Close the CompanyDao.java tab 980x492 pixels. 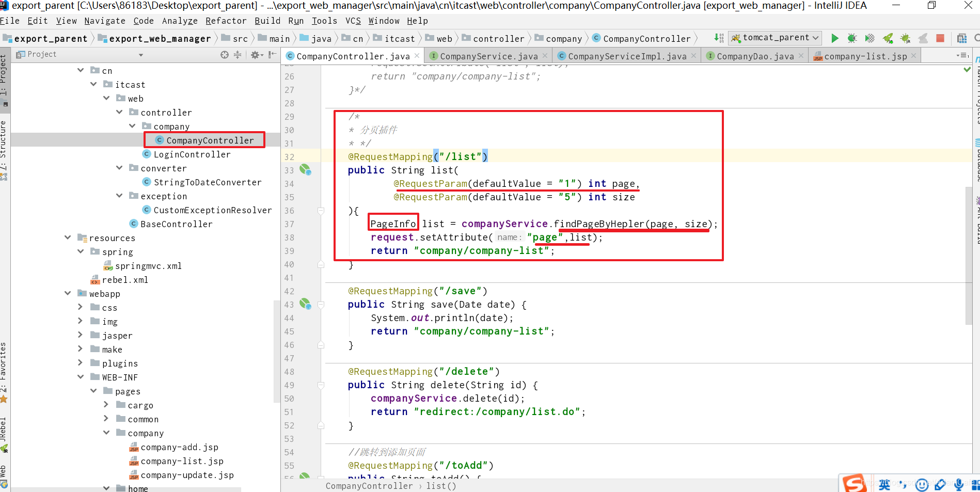point(801,56)
